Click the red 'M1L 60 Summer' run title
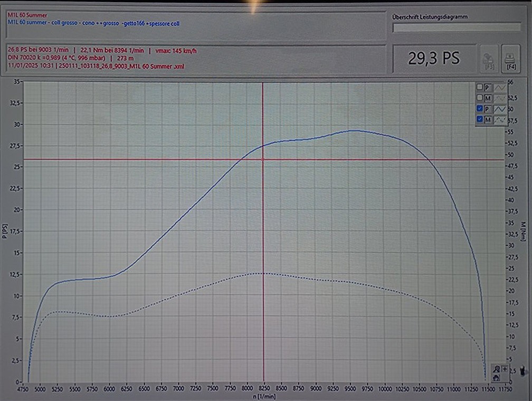 point(27,15)
